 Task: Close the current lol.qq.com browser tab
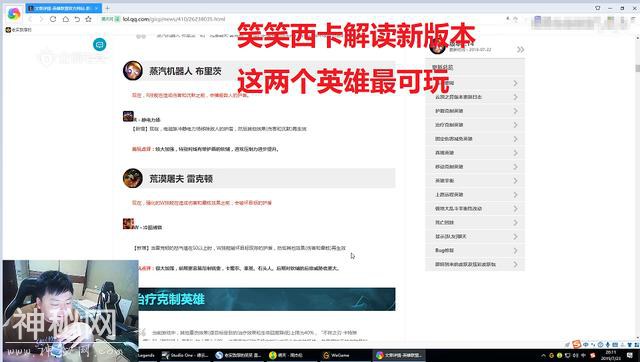[97, 8]
